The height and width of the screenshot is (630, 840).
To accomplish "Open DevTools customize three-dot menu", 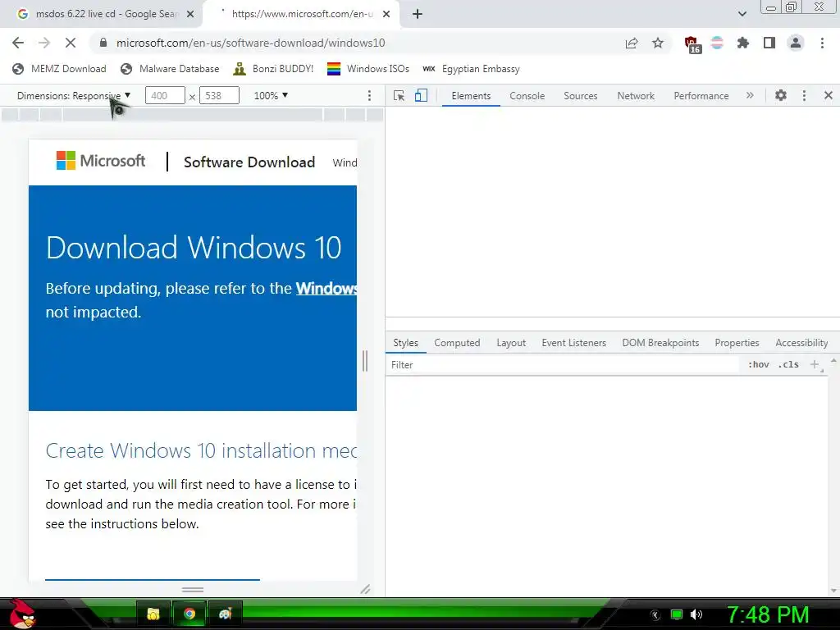I will (804, 95).
